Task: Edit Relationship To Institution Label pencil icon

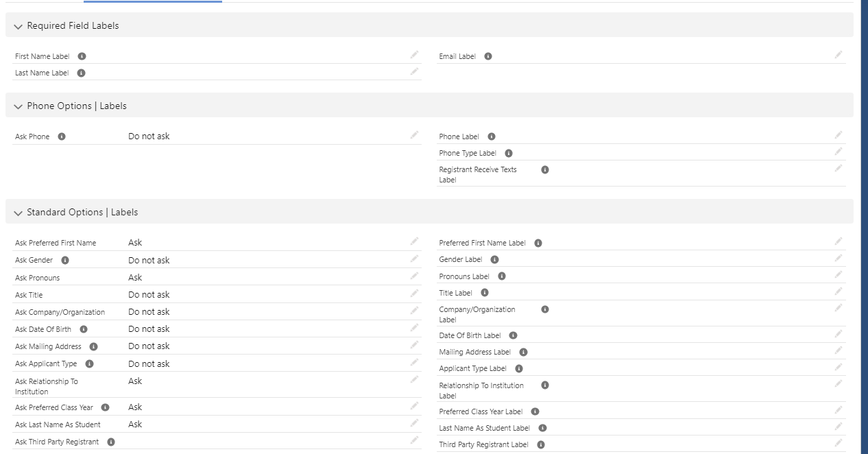Action: point(838,383)
